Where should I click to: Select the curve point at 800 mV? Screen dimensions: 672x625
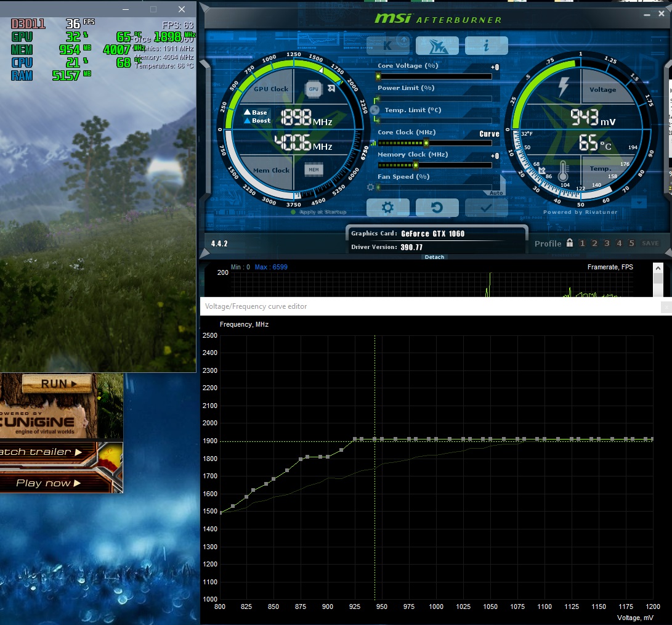(221, 512)
